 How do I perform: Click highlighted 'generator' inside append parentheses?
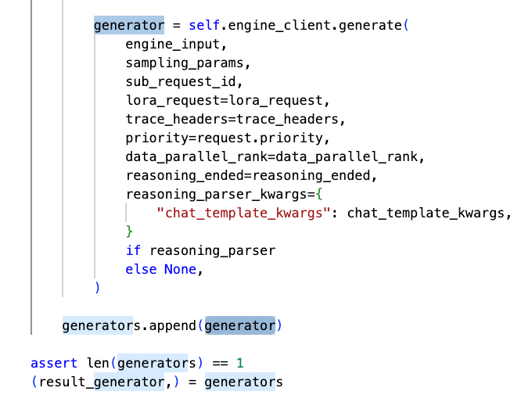coord(240,325)
